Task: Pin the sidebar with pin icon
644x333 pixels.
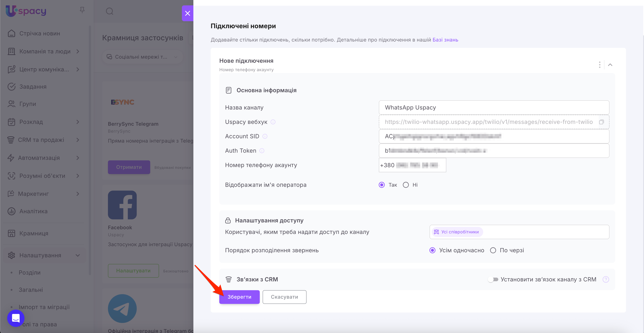Action: (82, 10)
